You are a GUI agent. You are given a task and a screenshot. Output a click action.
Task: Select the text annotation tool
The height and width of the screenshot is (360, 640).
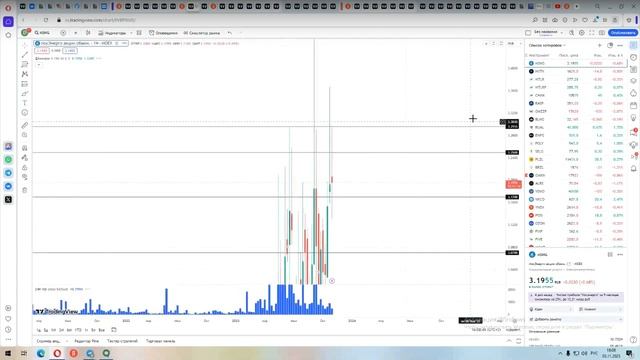click(x=25, y=103)
